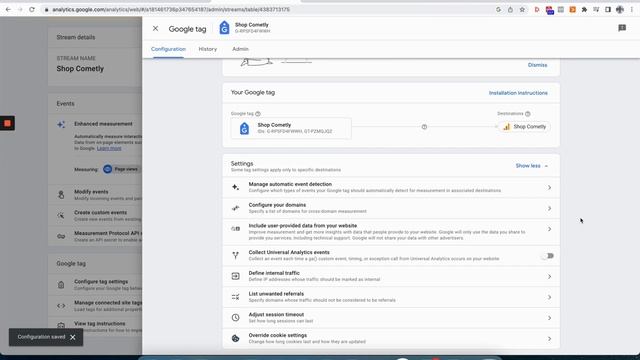The height and width of the screenshot is (360, 640).
Task: Click the orange recording stop button
Action: click(x=7, y=123)
